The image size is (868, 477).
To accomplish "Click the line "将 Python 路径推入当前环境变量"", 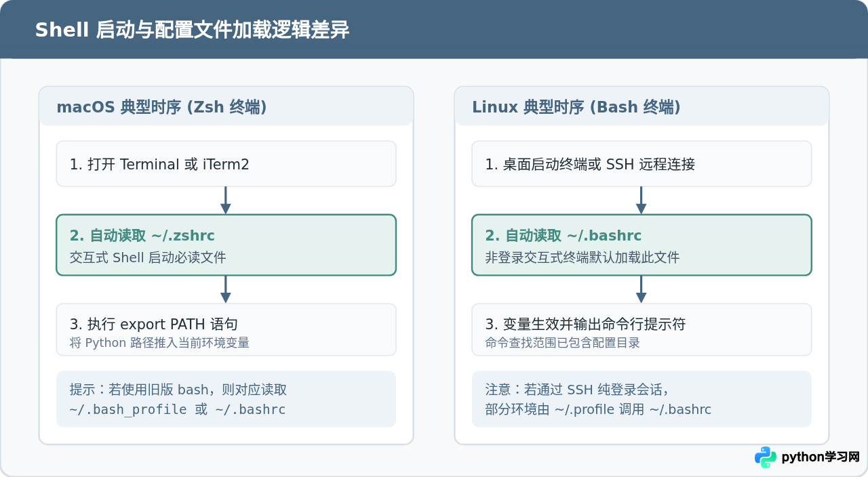I will pos(159,343).
